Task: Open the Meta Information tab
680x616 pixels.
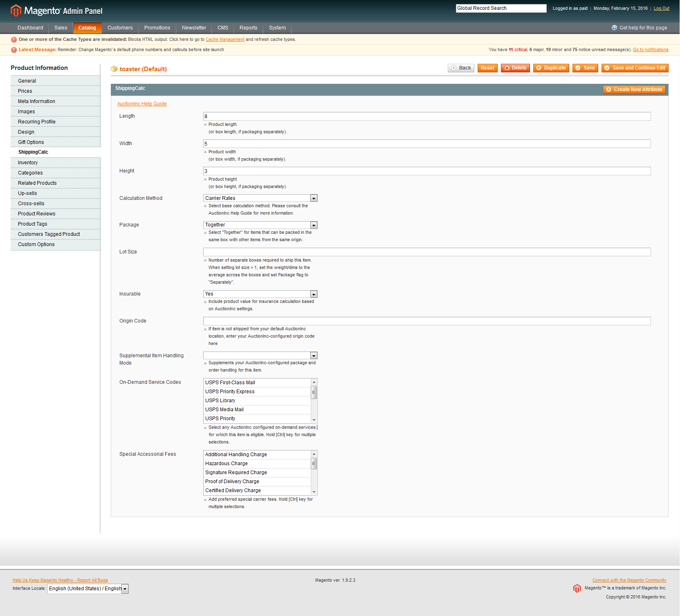Action: tap(56, 101)
